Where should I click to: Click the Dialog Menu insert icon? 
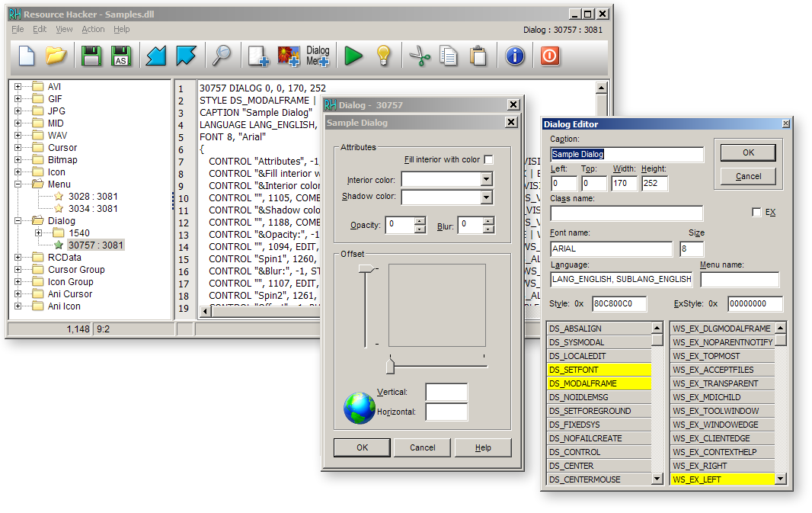[x=318, y=56]
